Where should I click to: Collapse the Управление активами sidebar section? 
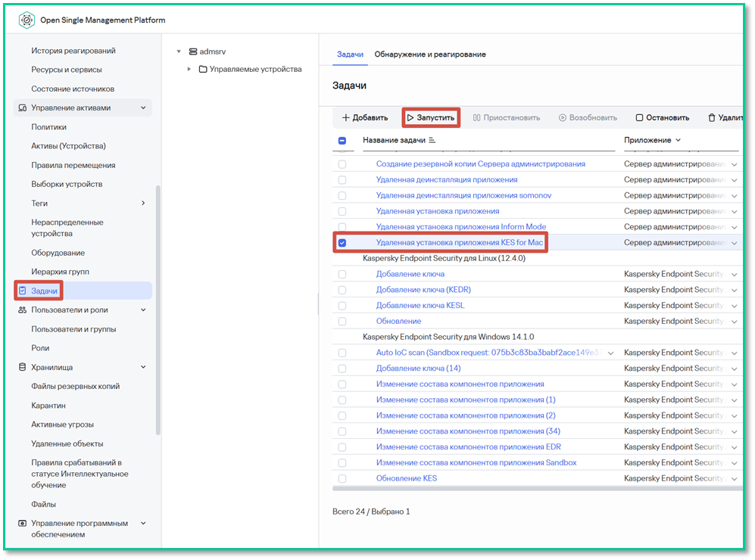[143, 107]
